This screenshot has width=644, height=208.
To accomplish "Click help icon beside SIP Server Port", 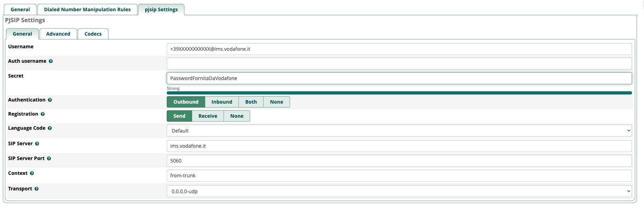I will point(49,159).
